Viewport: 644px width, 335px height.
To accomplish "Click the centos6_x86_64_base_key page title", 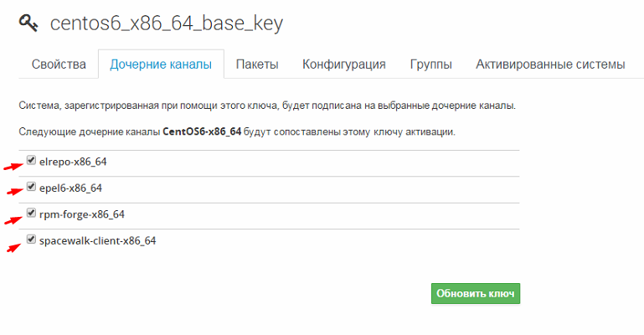I will pos(167,23).
